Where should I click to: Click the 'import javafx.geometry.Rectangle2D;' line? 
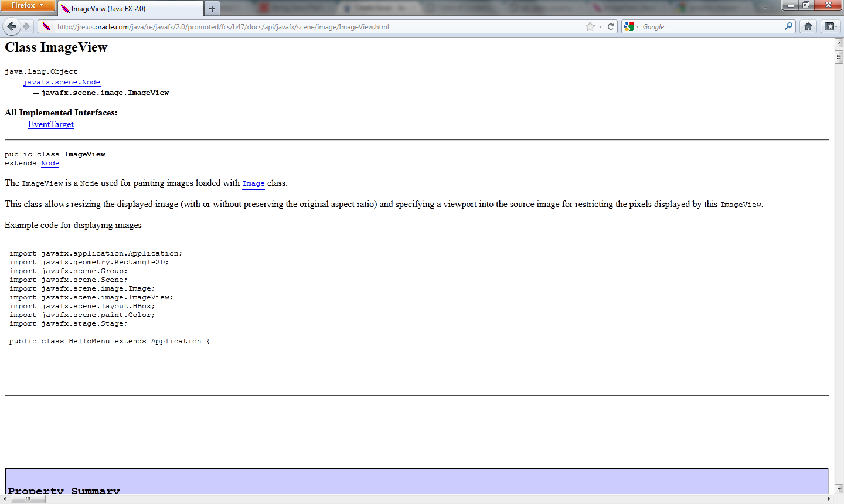89,263
